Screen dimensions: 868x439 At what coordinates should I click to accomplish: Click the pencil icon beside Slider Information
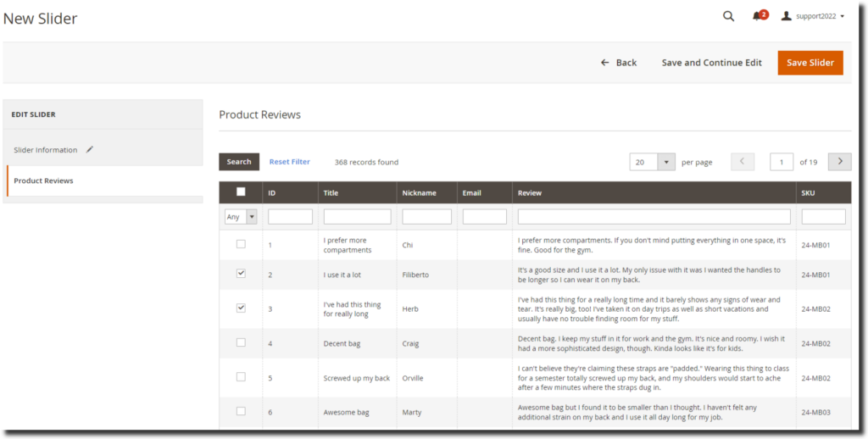click(90, 149)
